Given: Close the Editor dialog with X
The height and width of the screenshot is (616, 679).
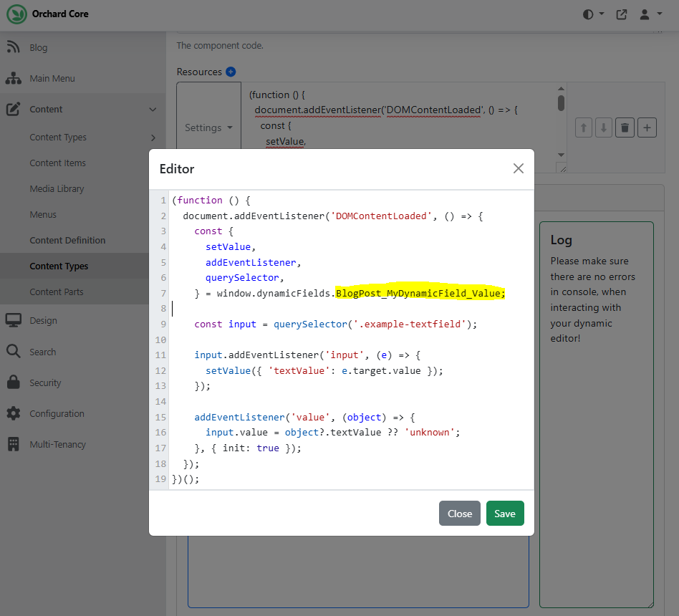Looking at the screenshot, I should pos(519,168).
